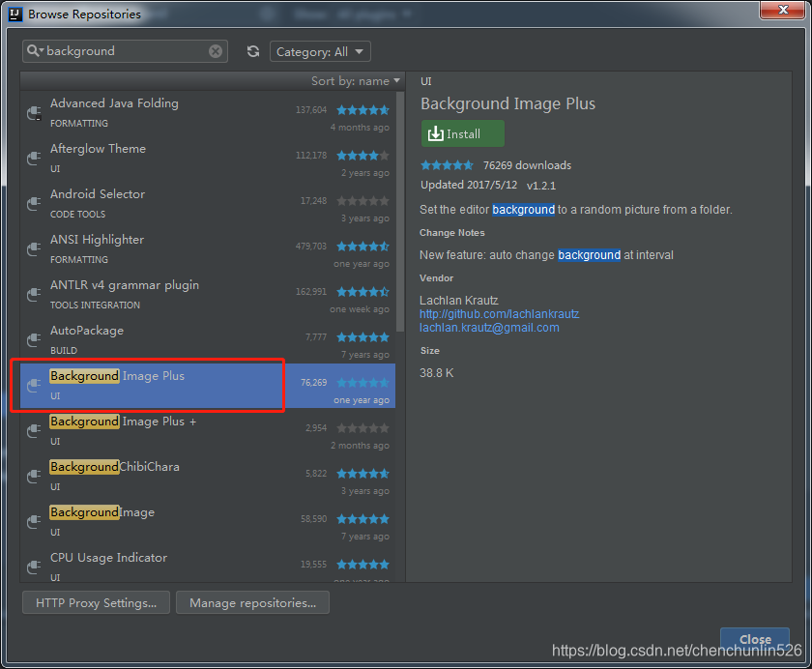Viewport: 812px width, 669px height.
Task: Open the Category: All dropdown
Action: 320,52
